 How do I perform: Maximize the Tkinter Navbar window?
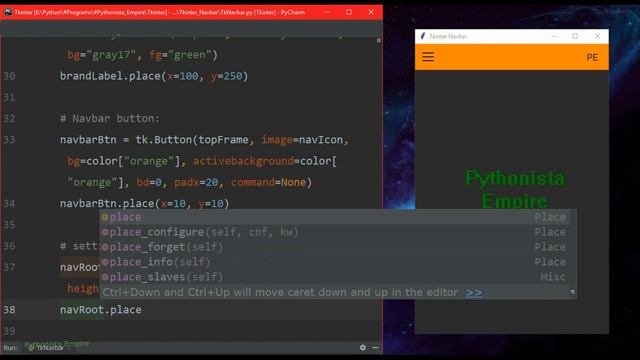[x=575, y=36]
